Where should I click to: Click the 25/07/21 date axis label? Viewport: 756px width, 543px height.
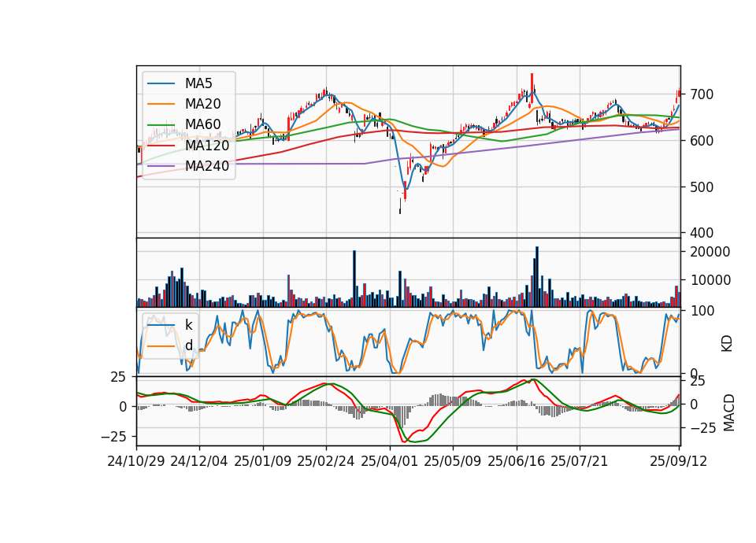pos(579,461)
